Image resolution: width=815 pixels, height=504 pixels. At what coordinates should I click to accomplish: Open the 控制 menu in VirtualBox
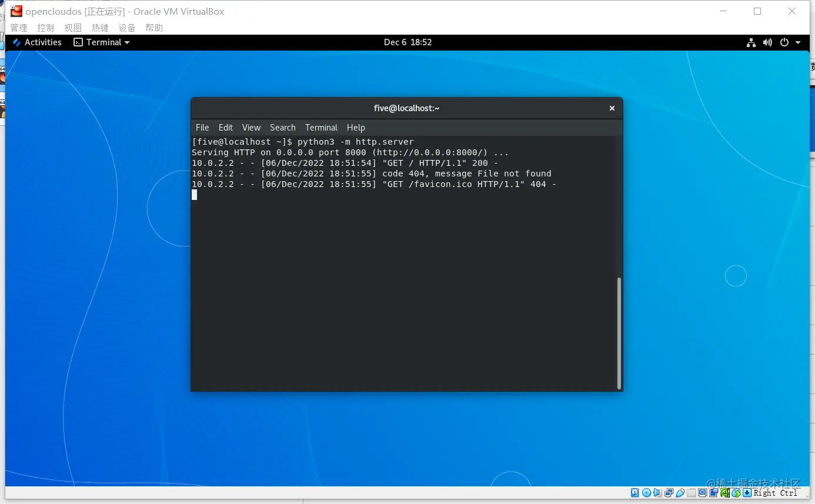click(x=46, y=28)
